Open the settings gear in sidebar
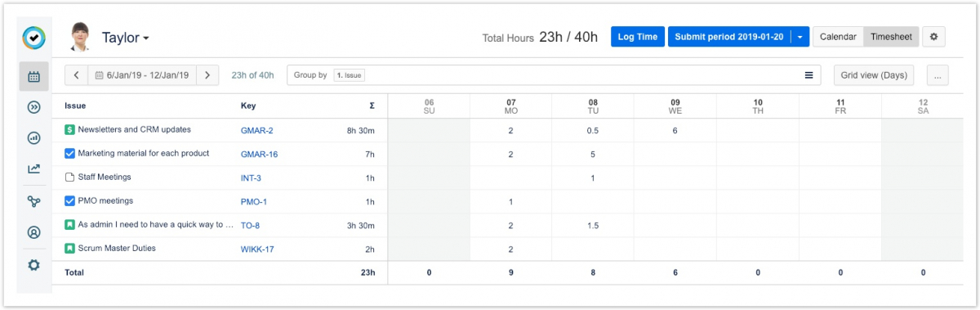 point(33,264)
